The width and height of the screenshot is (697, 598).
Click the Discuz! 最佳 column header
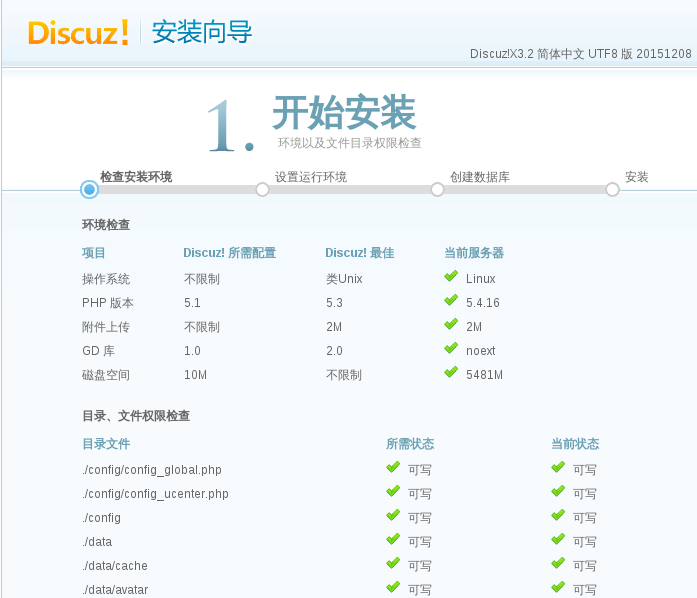tap(360, 253)
